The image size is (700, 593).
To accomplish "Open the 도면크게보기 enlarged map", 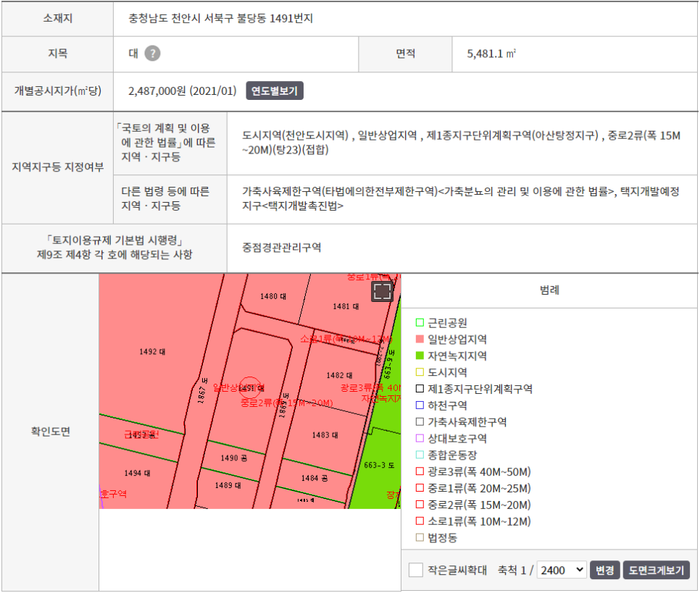I will [x=657, y=570].
